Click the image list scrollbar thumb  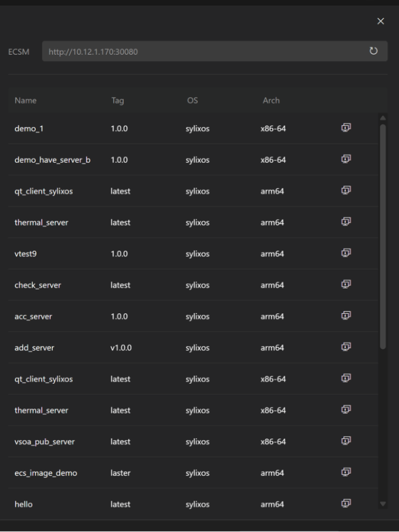point(383,236)
